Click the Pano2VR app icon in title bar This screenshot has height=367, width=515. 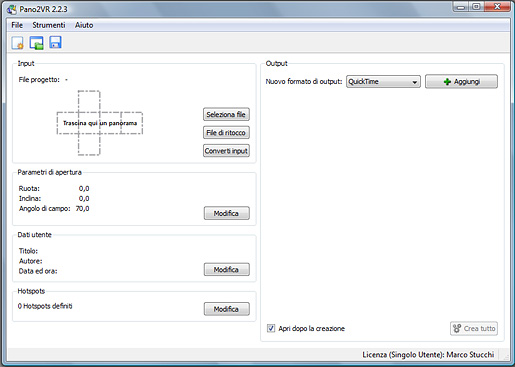click(x=12, y=9)
